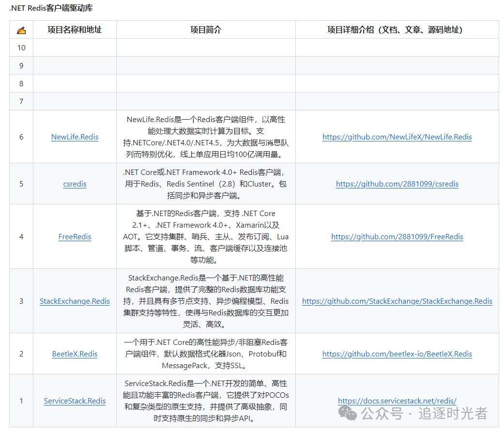Open the NewLife.Redis project link
Screen dimensions: 504x434
click(x=75, y=137)
